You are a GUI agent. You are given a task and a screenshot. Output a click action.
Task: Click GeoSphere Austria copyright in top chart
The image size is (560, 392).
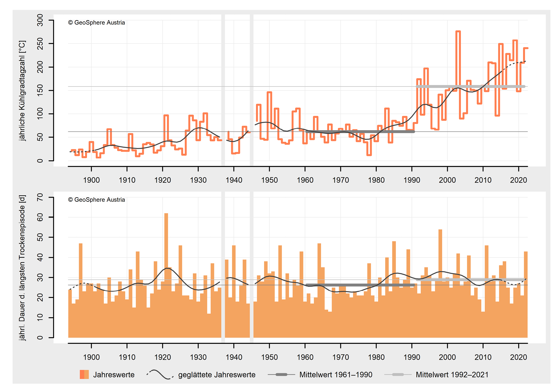click(97, 22)
